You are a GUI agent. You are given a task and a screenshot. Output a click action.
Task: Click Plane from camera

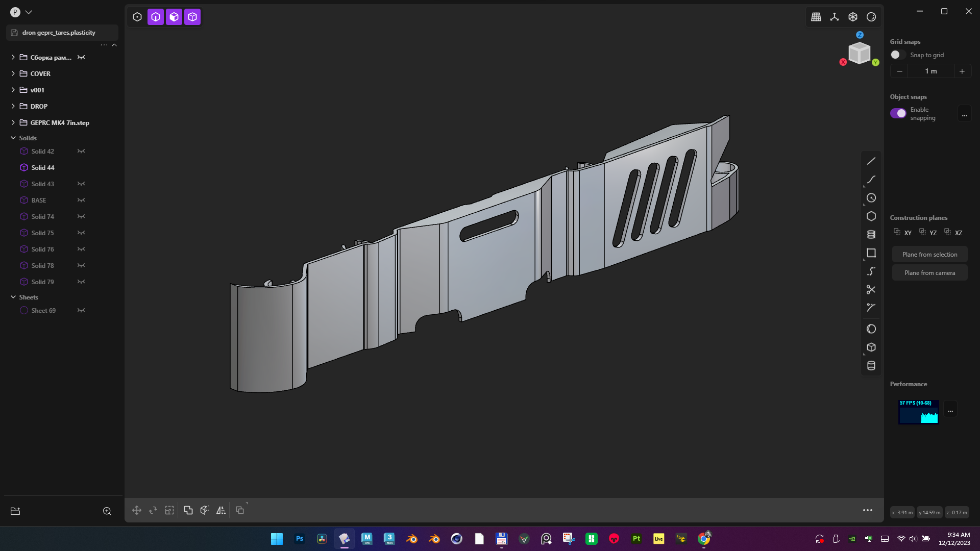pos(929,272)
